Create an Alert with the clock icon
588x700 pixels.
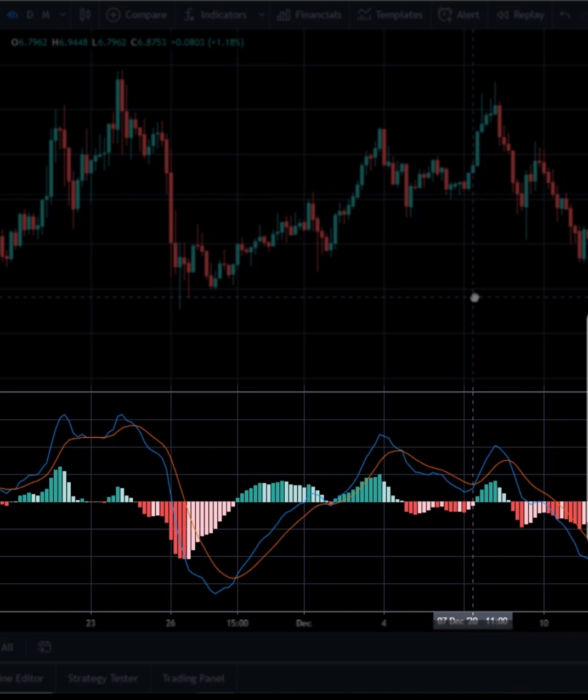click(445, 15)
